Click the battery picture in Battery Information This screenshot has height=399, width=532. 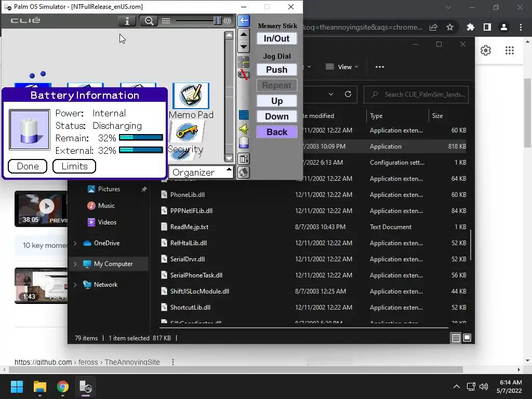(30, 129)
